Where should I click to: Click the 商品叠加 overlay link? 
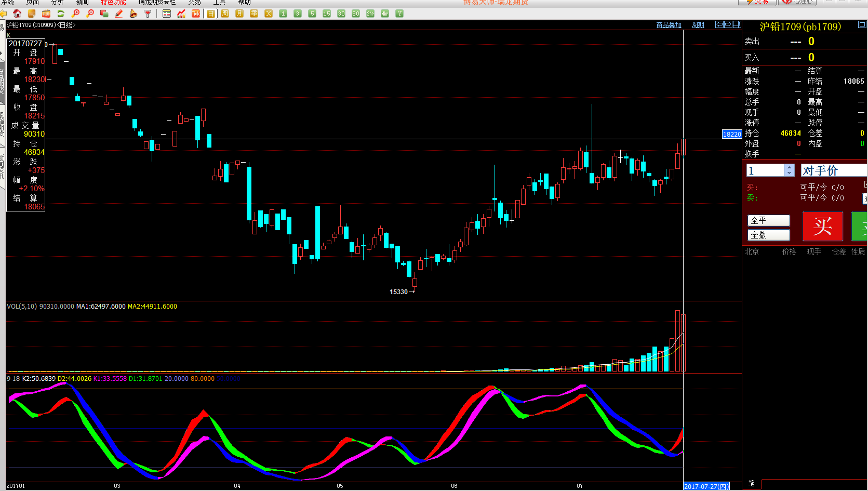pos(669,25)
